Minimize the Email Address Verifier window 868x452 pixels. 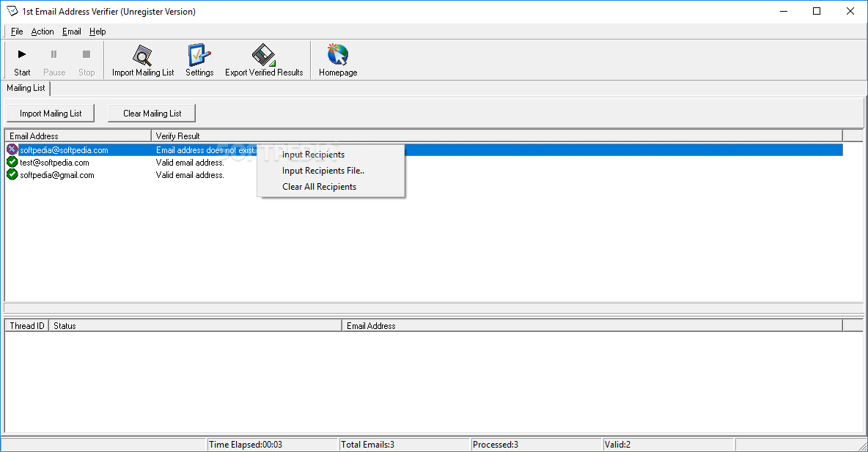[783, 11]
